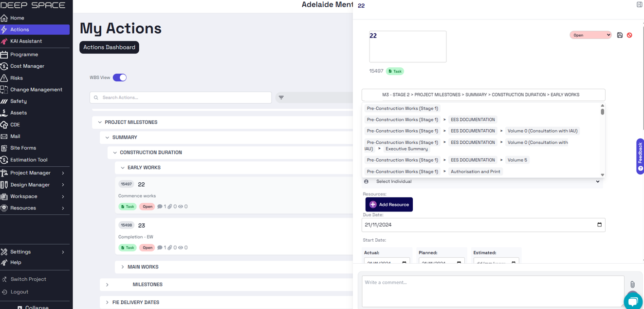Collapse the EARLY WORKS section

[x=123, y=168]
